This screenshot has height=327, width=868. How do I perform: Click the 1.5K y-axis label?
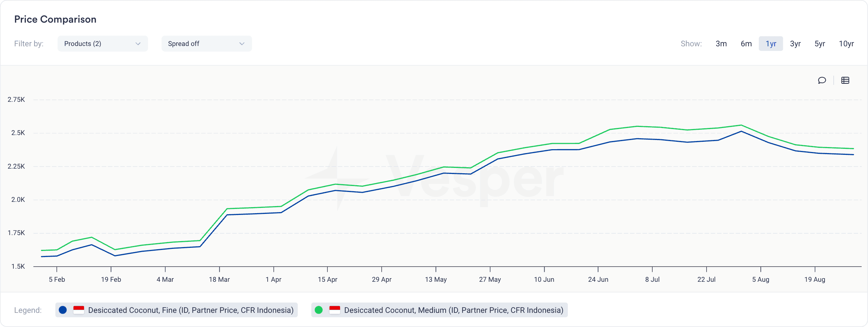tap(18, 267)
